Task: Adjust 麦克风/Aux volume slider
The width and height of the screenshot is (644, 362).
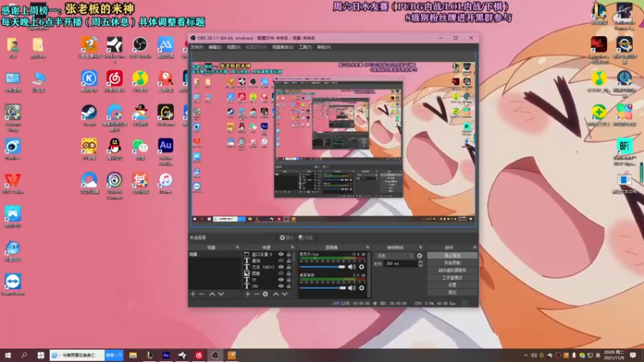Action: point(323,267)
